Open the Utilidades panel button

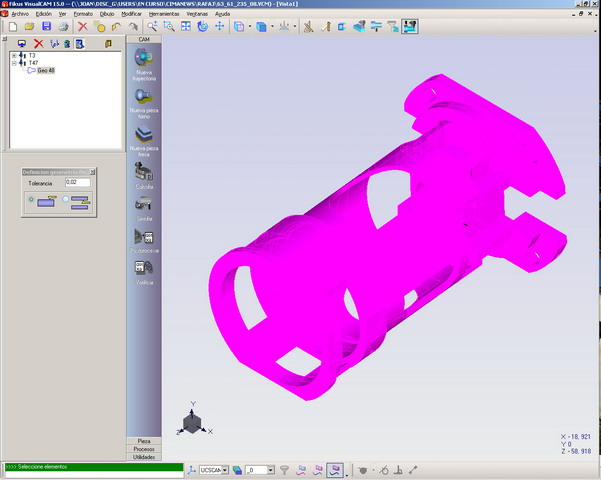(144, 457)
